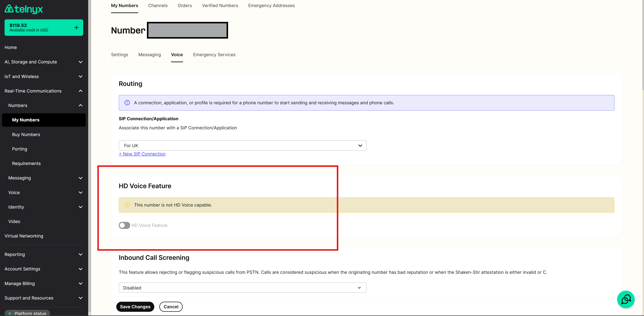This screenshot has width=644, height=316.
Task: Open the New SIP Connection link
Action: [142, 154]
